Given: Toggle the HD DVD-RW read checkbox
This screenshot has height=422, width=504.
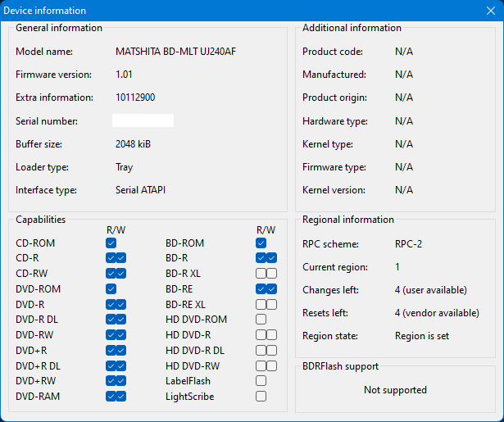Looking at the screenshot, I should coord(261,365).
